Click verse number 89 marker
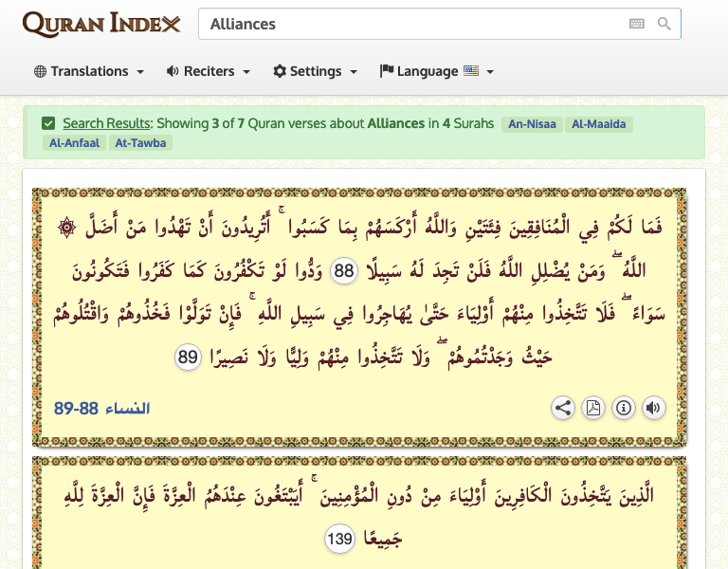The width and height of the screenshot is (728, 569). pos(188,358)
